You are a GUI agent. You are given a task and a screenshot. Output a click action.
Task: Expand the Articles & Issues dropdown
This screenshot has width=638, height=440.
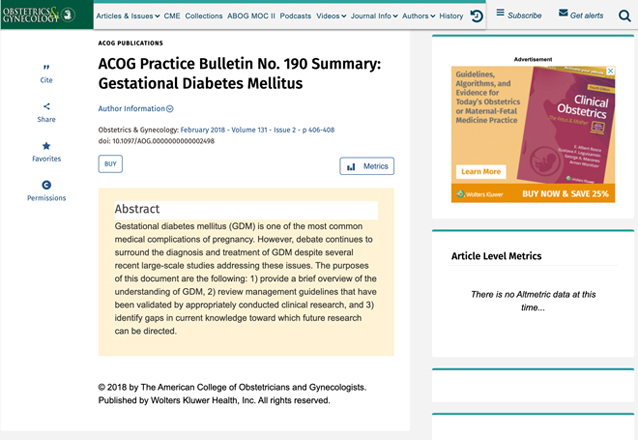(x=128, y=16)
